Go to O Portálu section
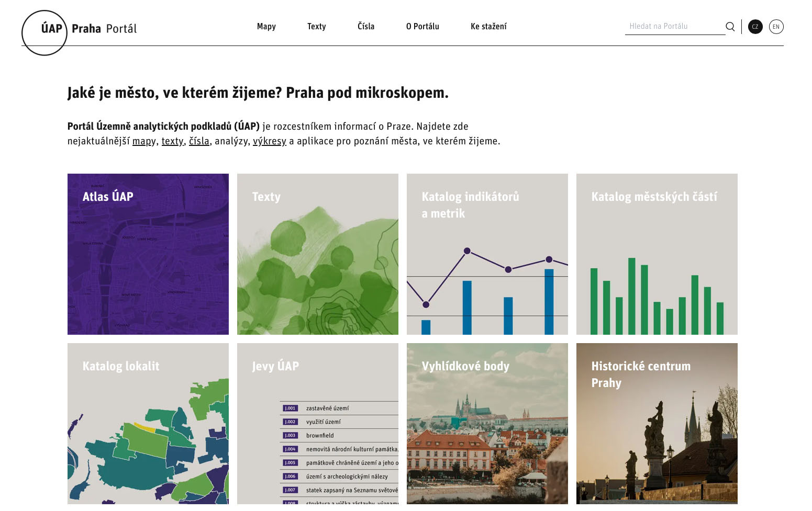Screen dimensions: 812x511 click(422, 27)
